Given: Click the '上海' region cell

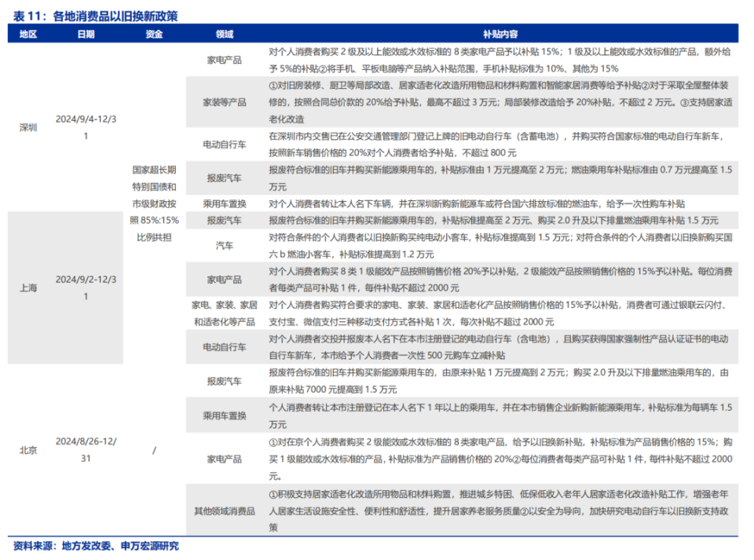Looking at the screenshot, I should pyautogui.click(x=28, y=288).
